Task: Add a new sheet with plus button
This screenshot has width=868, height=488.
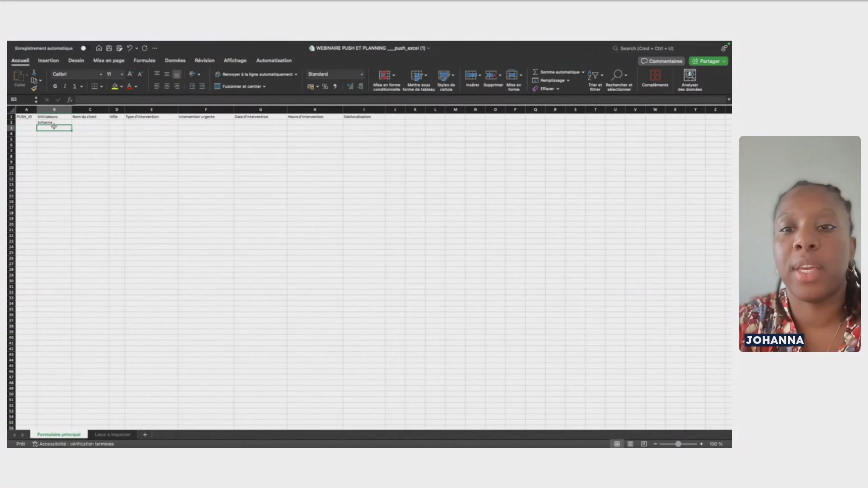Action: click(145, 435)
